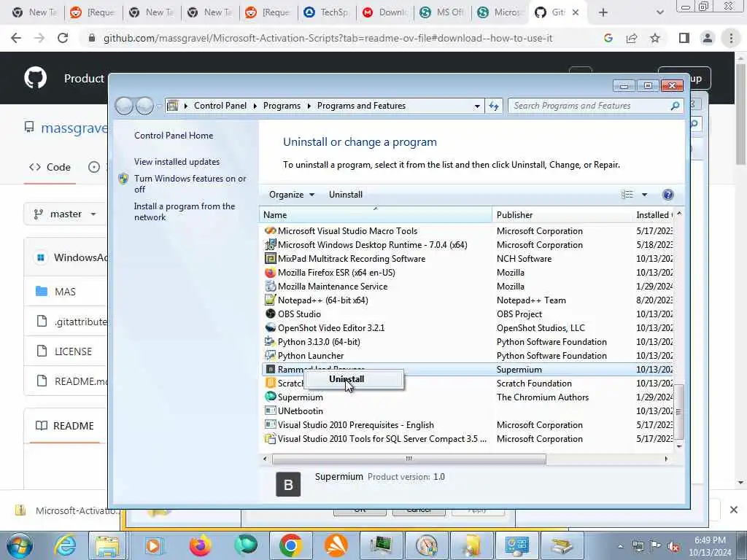Screen dimensions: 747x560
Task: Expand Chrome tab search dropdown arrow
Action: coord(659,12)
